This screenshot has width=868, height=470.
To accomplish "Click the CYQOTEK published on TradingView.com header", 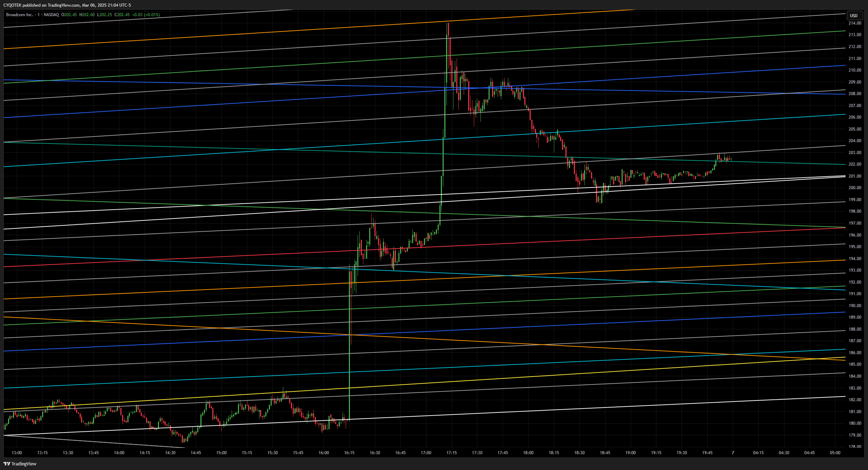I will 67,5.
